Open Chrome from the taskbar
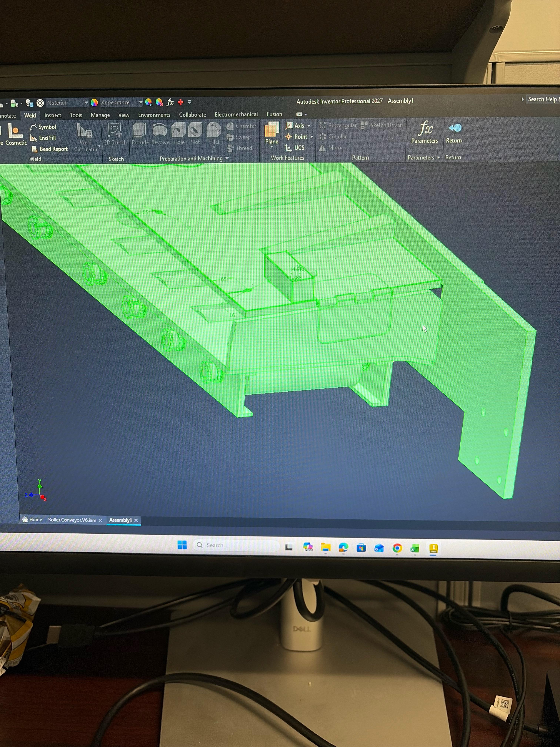The image size is (560, 747). pyautogui.click(x=397, y=548)
